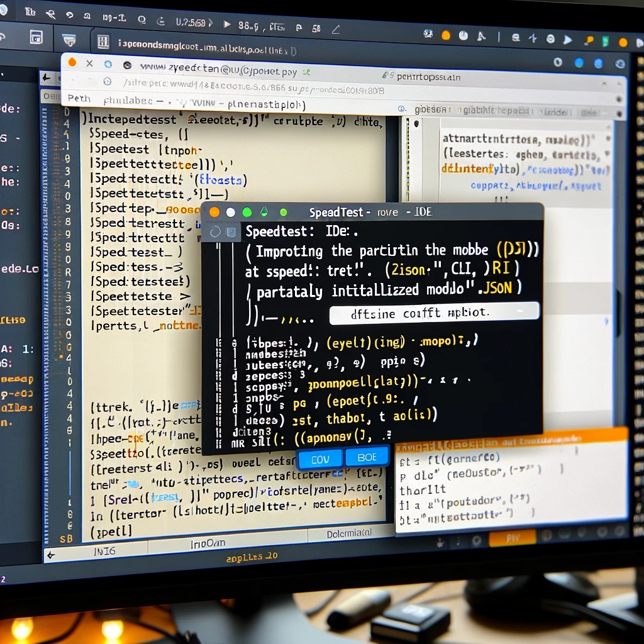Click the Dolermiatal tab at bottom
Screen dimensions: 644x644
pyautogui.click(x=350, y=535)
